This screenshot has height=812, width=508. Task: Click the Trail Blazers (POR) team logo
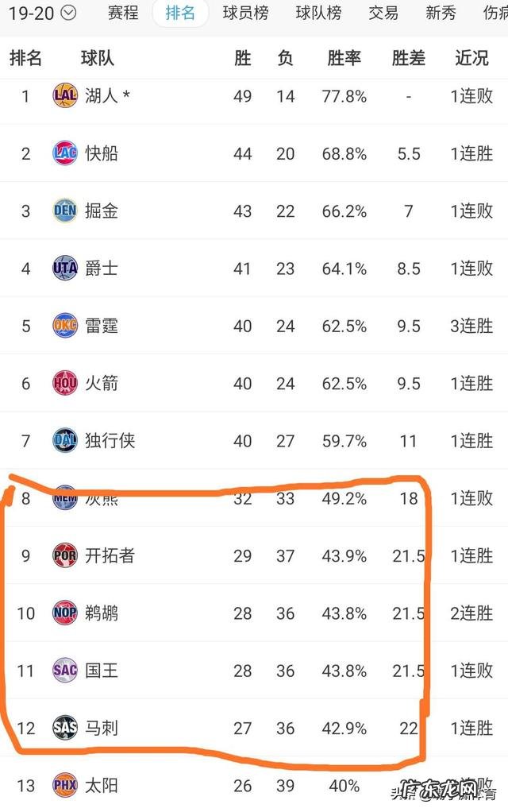(64, 556)
